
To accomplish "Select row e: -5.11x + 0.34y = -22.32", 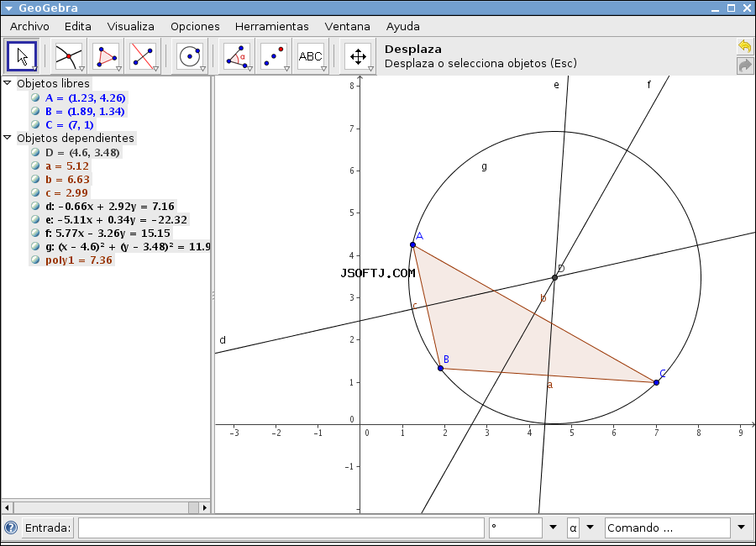I will click(116, 220).
